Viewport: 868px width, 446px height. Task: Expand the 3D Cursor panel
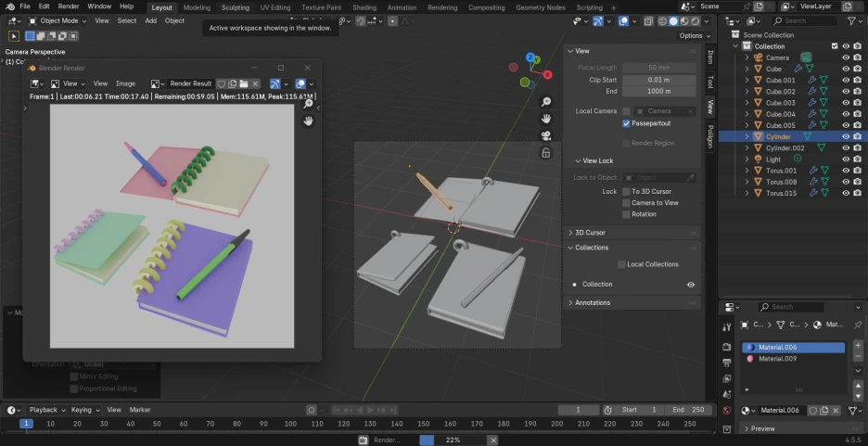click(591, 233)
